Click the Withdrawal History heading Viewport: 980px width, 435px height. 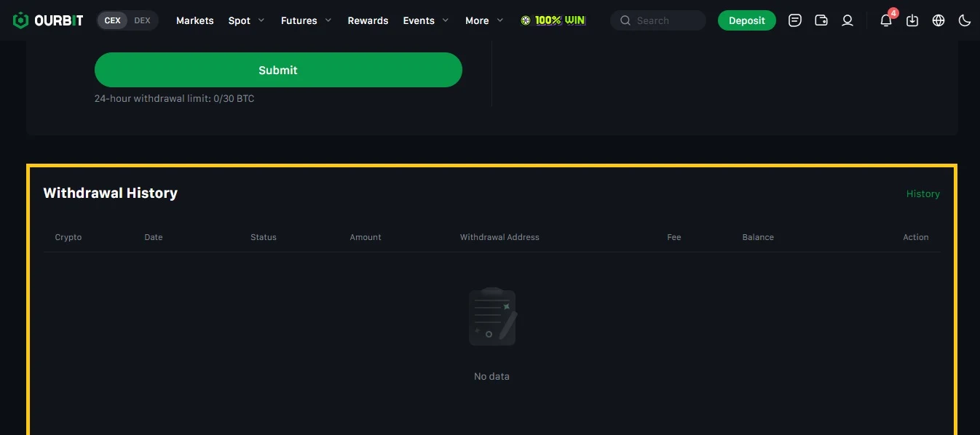111,193
